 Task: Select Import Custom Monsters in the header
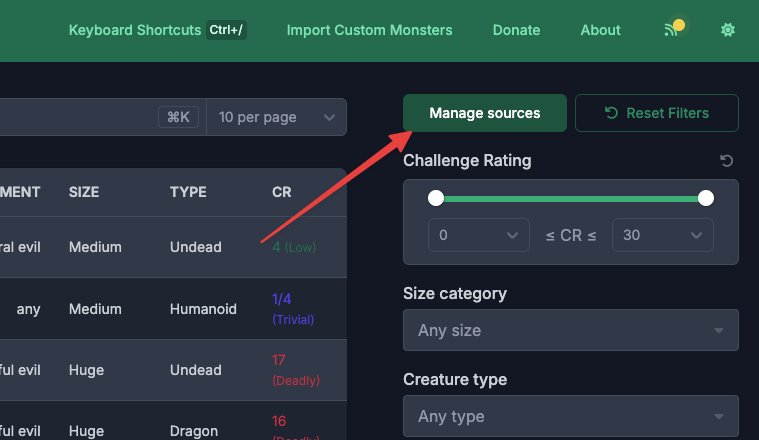click(369, 30)
